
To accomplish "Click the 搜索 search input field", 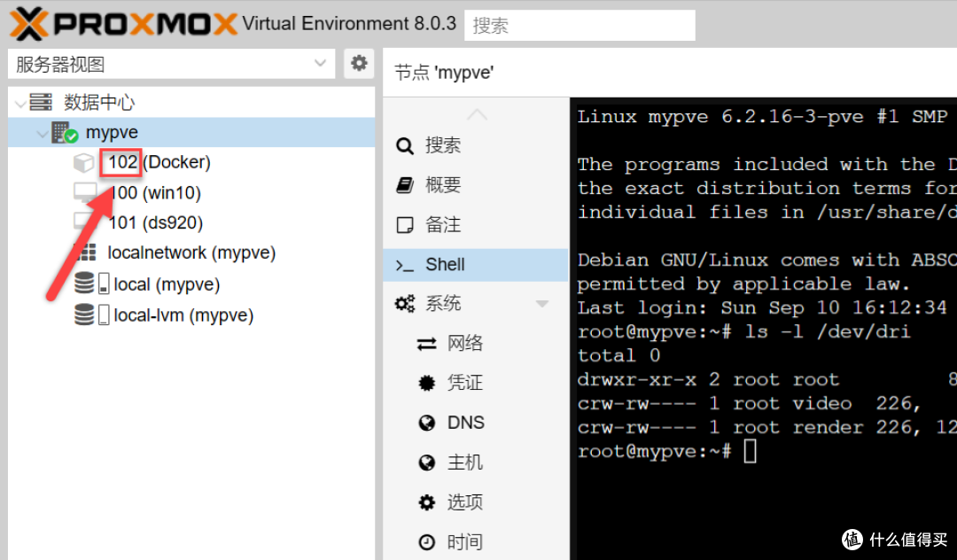I will (x=580, y=26).
